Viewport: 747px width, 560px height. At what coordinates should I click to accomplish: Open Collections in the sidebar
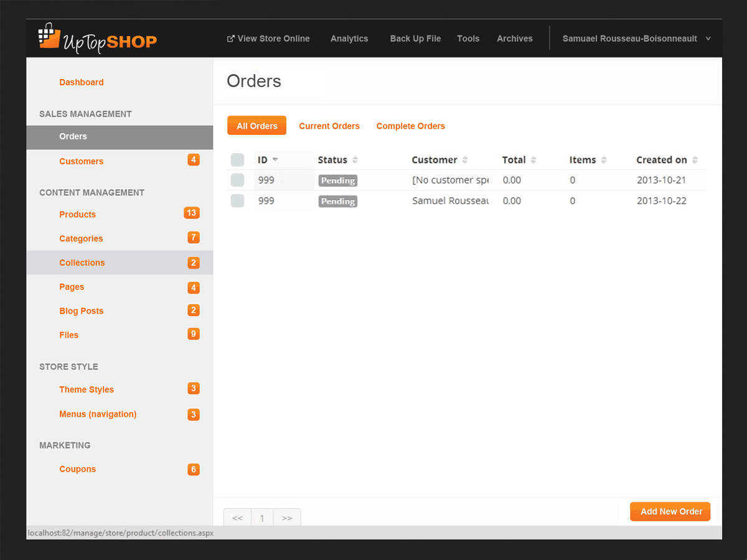(x=82, y=263)
